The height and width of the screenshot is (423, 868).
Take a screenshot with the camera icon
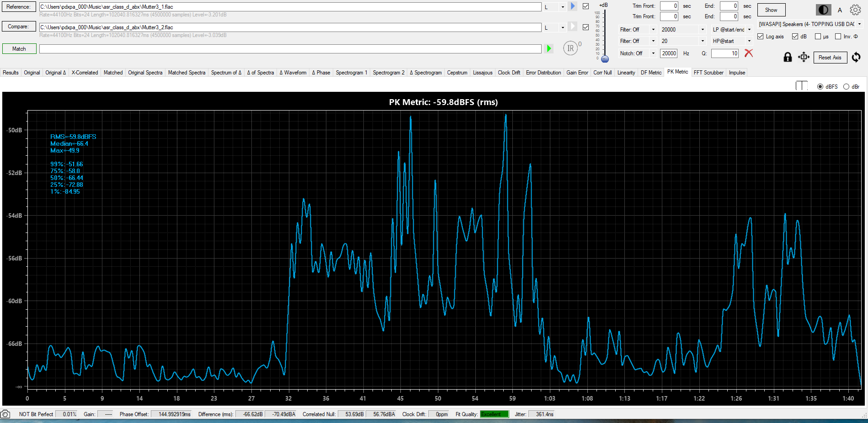[x=5, y=414]
